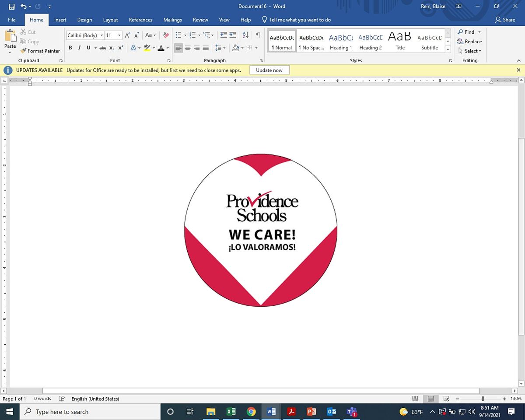Toggle bold formatting

click(x=70, y=48)
